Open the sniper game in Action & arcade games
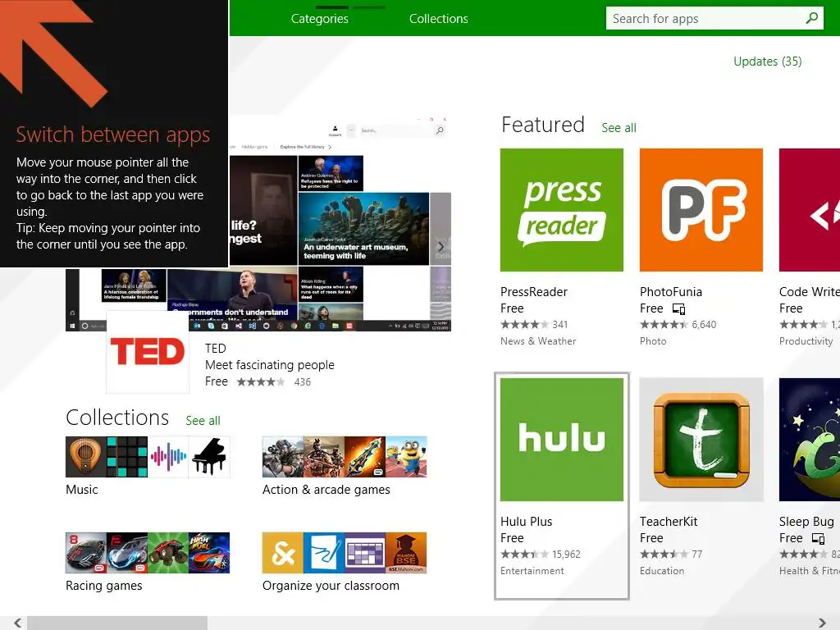 coord(283,457)
